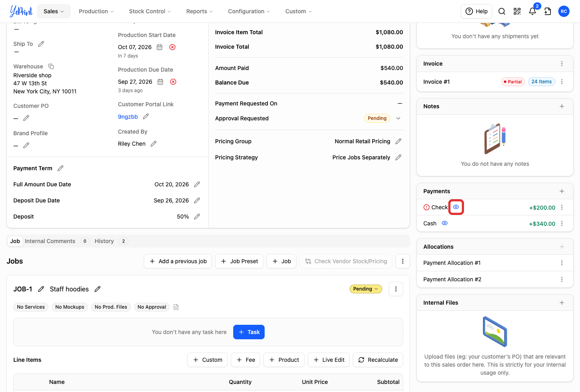Open the Custom menu
Viewport: 580px width, 392px height.
click(x=298, y=11)
